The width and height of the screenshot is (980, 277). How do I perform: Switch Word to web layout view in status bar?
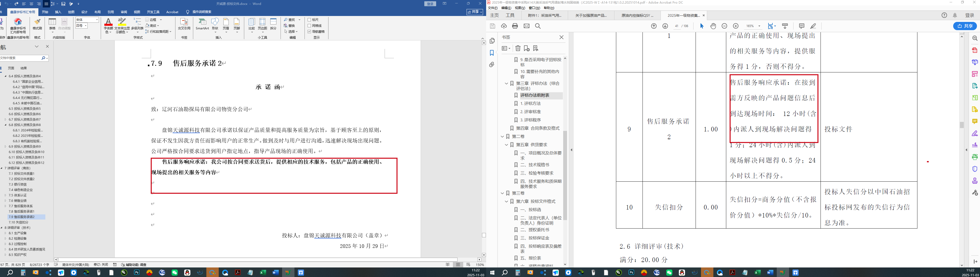tap(468, 264)
